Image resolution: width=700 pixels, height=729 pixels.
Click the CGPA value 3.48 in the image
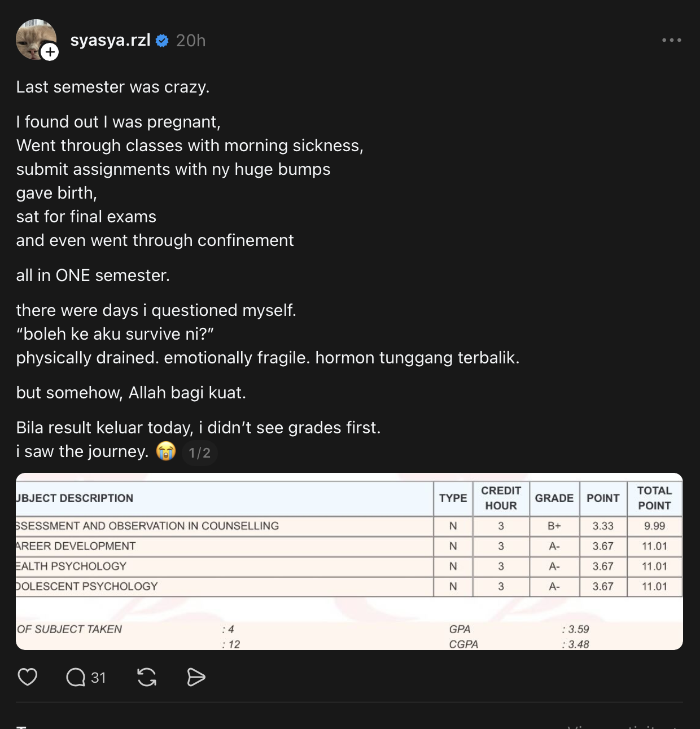pos(578,644)
